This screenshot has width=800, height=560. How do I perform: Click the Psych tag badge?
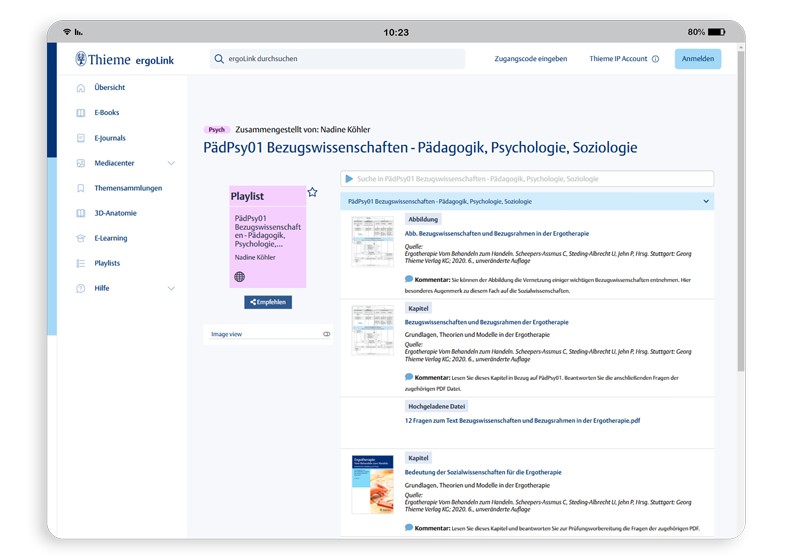pyautogui.click(x=216, y=130)
